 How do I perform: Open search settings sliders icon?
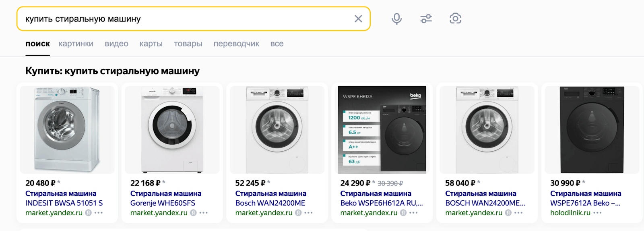426,19
